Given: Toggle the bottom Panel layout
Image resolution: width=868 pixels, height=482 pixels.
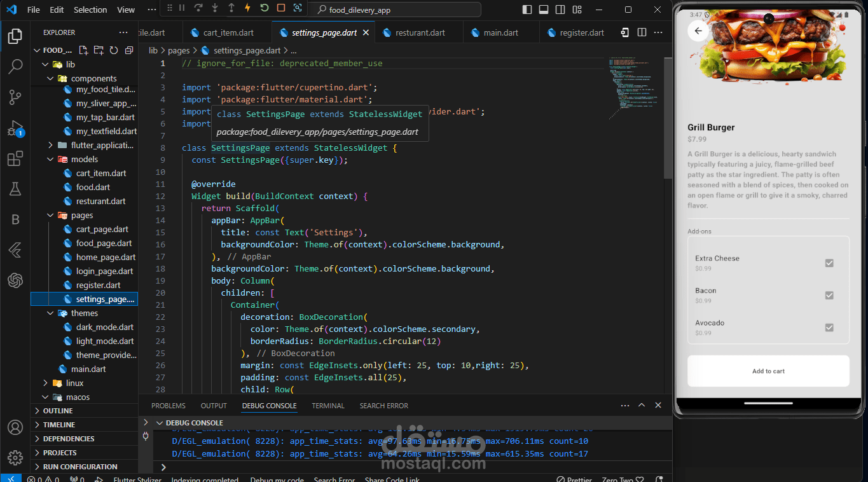Looking at the screenshot, I should [x=544, y=10].
